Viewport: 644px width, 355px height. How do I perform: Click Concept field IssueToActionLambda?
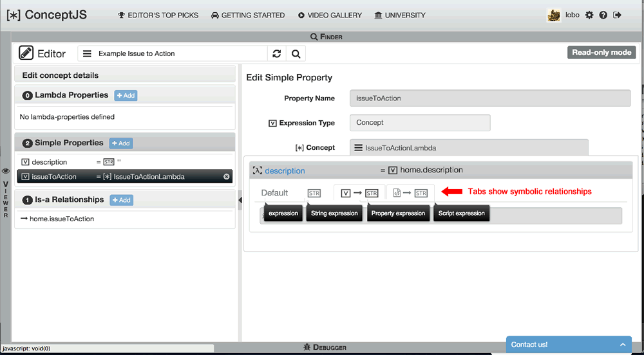pos(469,147)
